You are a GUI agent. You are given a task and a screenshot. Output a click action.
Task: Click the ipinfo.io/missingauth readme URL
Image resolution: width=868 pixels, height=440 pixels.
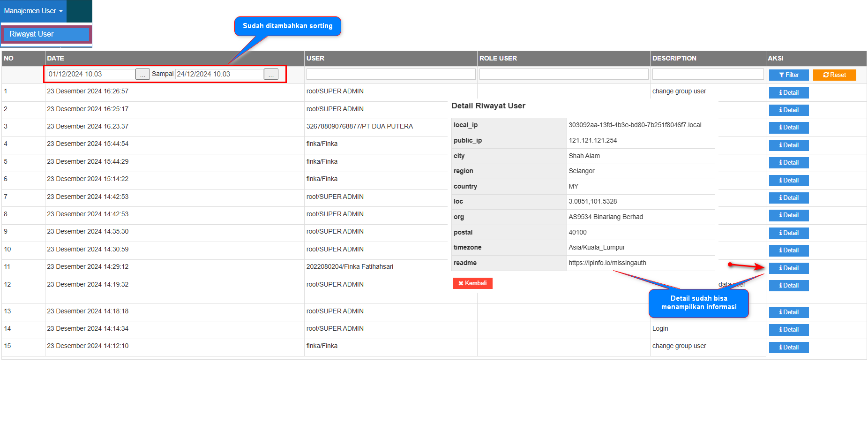[x=607, y=263]
